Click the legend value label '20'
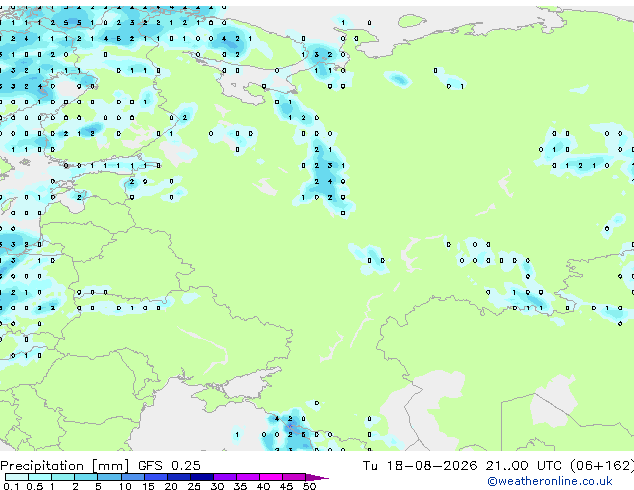 pyautogui.click(x=171, y=486)
